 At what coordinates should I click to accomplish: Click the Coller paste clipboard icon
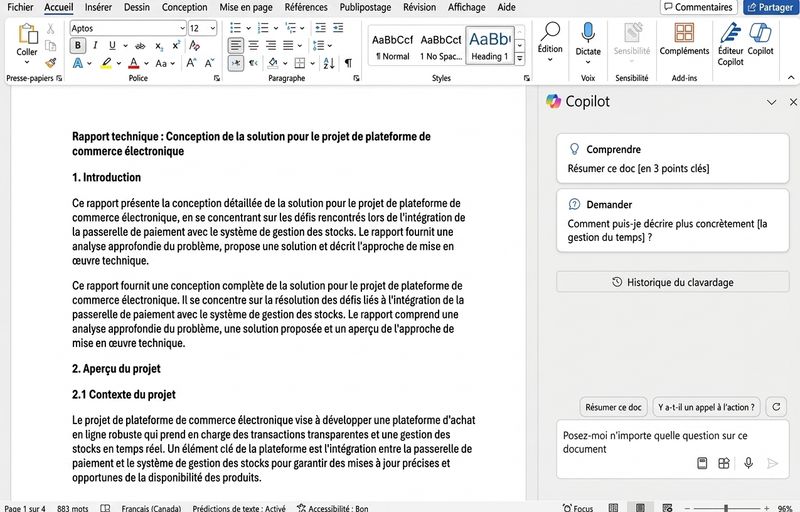(28, 34)
